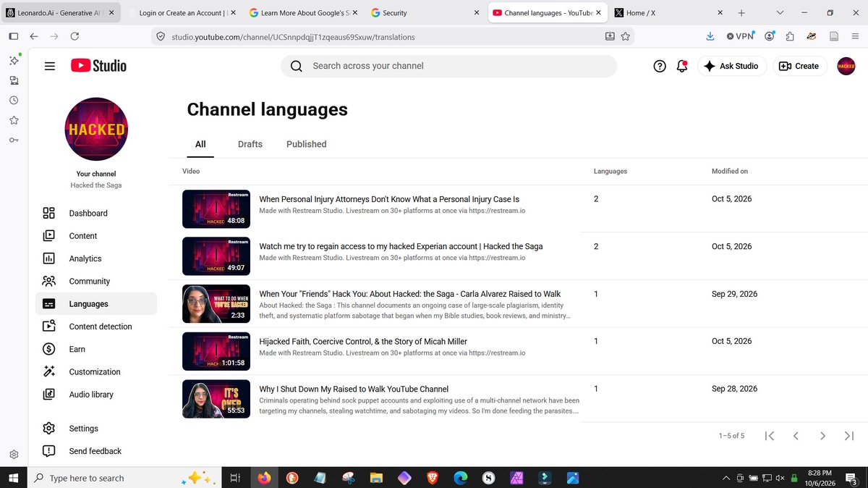
Task: Click the Earn dollar icon
Action: 49,349
